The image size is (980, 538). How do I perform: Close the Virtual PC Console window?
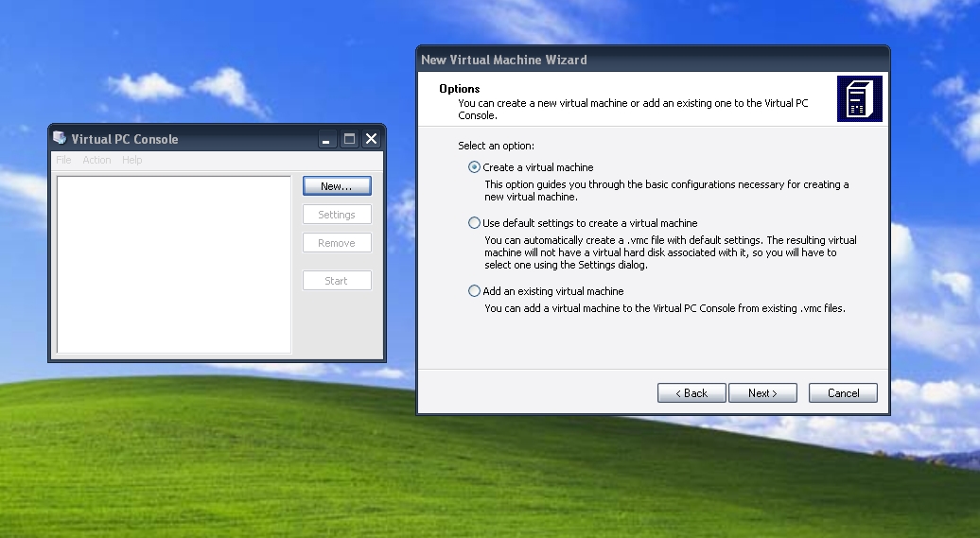tap(371, 139)
